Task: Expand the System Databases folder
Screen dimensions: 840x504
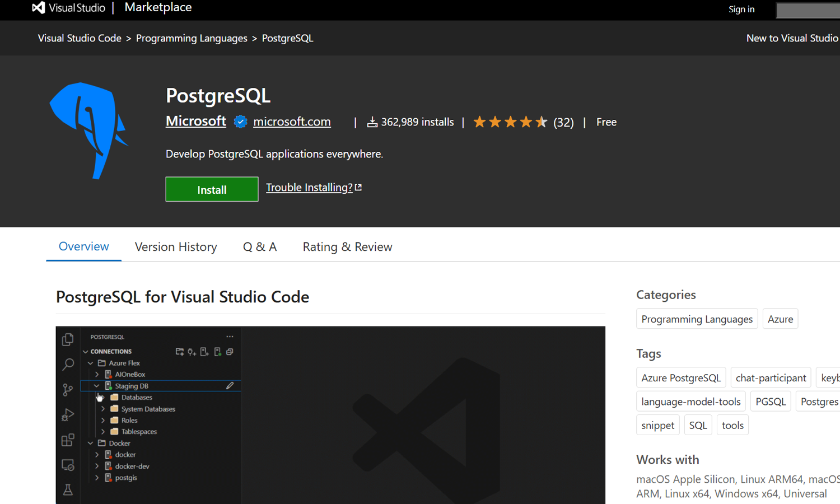Action: 103,409
